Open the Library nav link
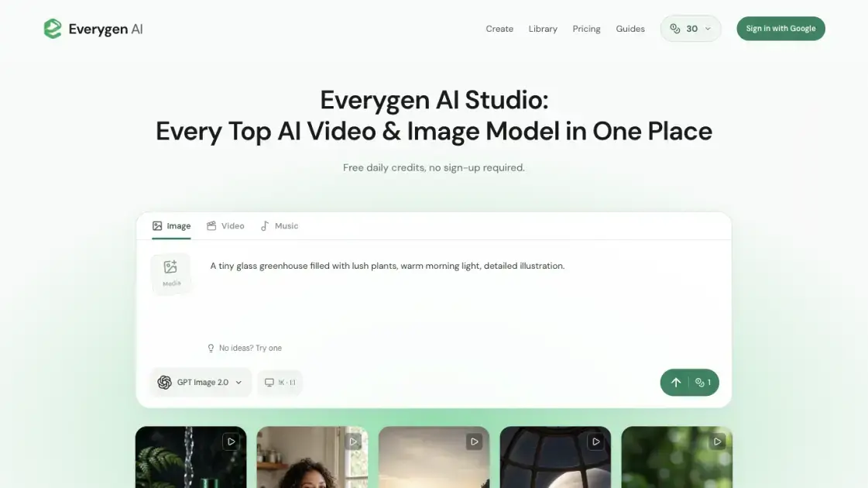 pos(543,29)
